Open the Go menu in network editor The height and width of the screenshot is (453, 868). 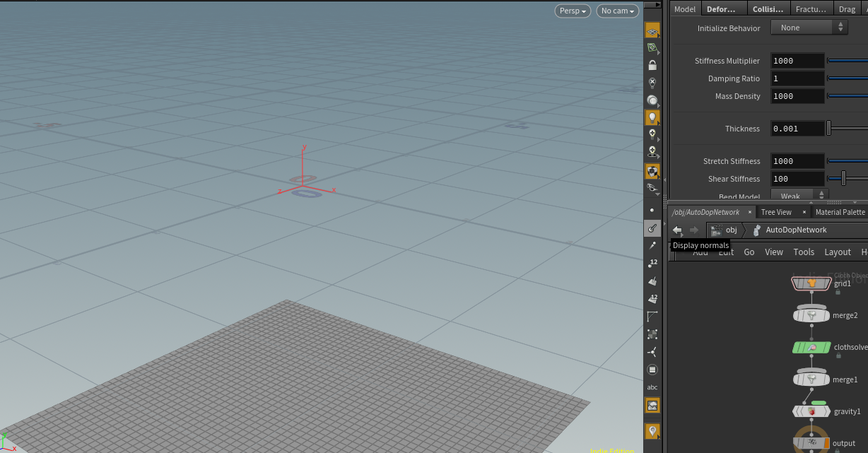click(x=749, y=252)
